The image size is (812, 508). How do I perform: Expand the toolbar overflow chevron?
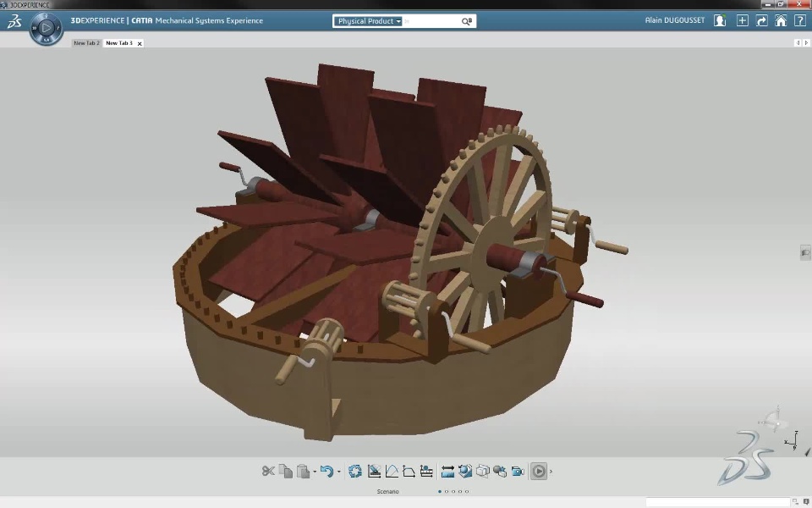point(551,472)
